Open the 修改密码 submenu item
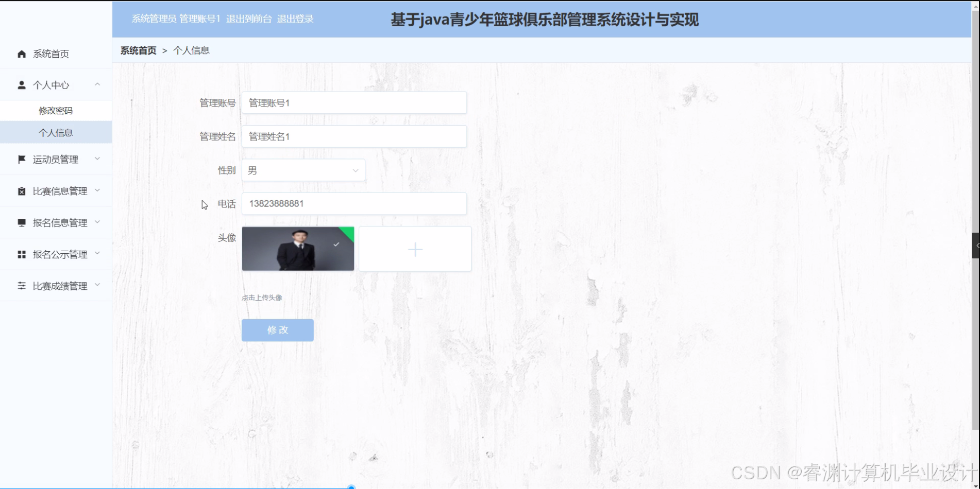This screenshot has width=980, height=489. [x=55, y=110]
